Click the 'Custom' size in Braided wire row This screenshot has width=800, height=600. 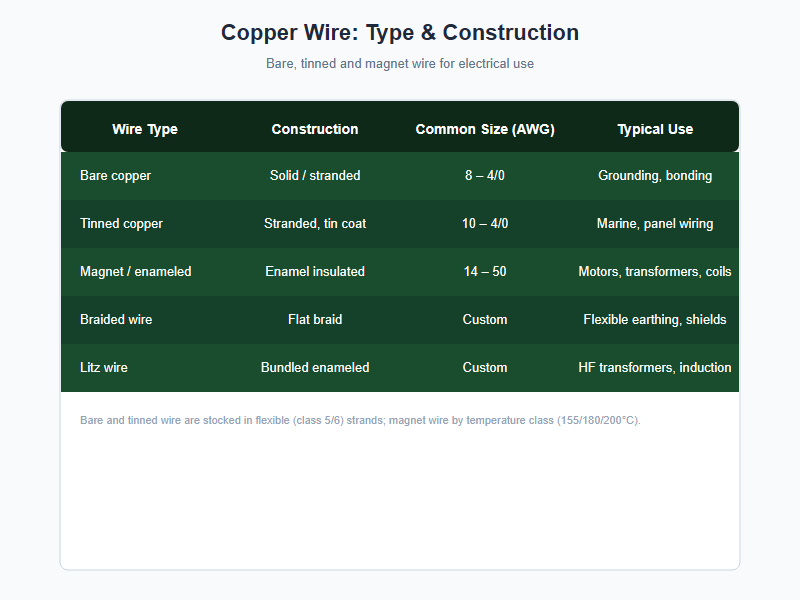click(485, 319)
